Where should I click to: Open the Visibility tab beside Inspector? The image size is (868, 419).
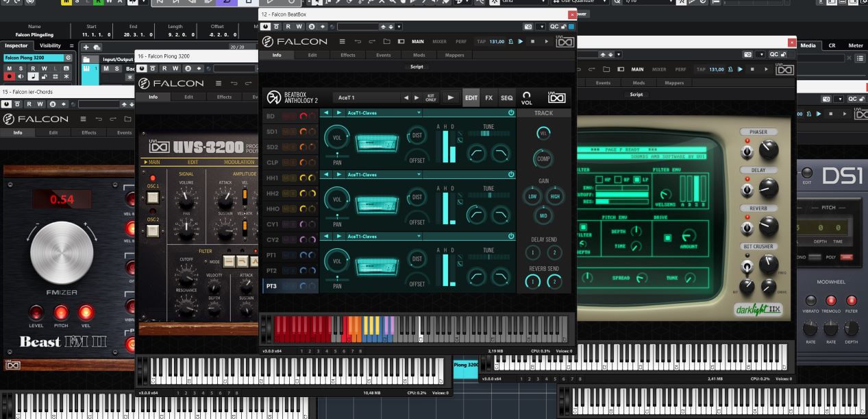(50, 45)
